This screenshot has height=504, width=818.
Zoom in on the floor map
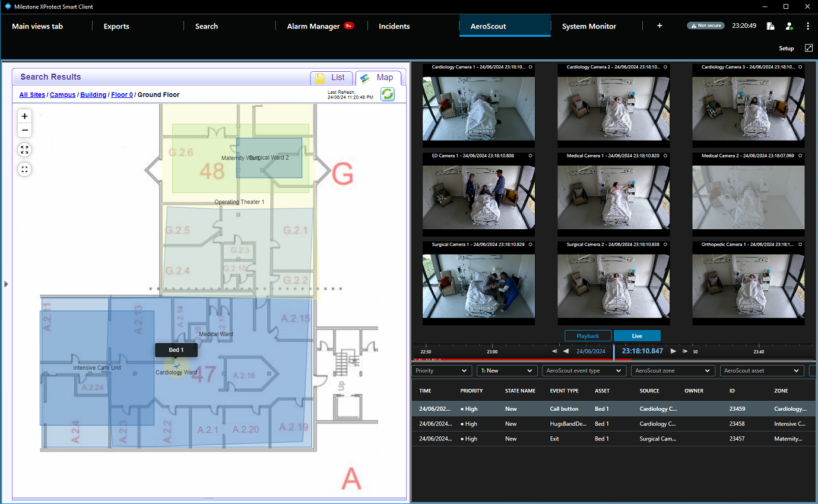[x=24, y=116]
